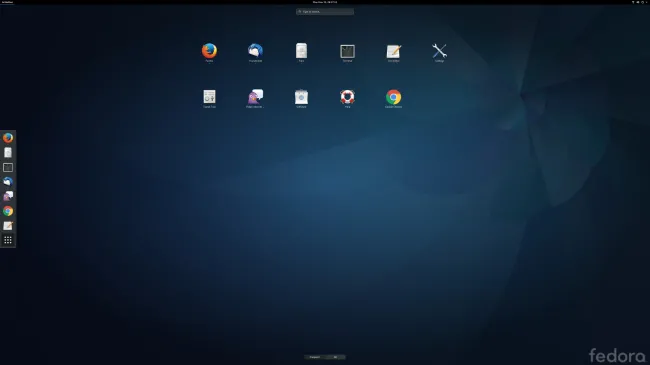This screenshot has height=365, width=650.
Task: Open the Help lifebuoy app
Action: (347, 97)
